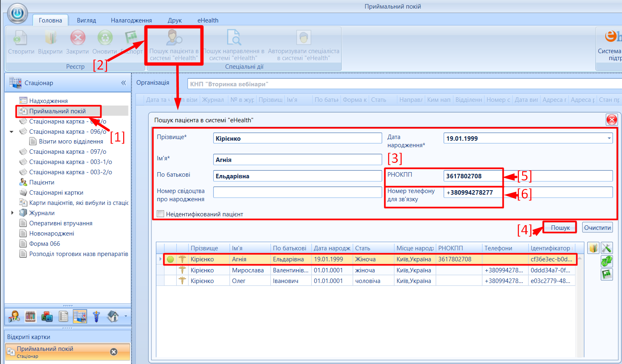Screen dimensions: 622x364
Task: Open Оперативні втручання tree item
Action: (61, 223)
